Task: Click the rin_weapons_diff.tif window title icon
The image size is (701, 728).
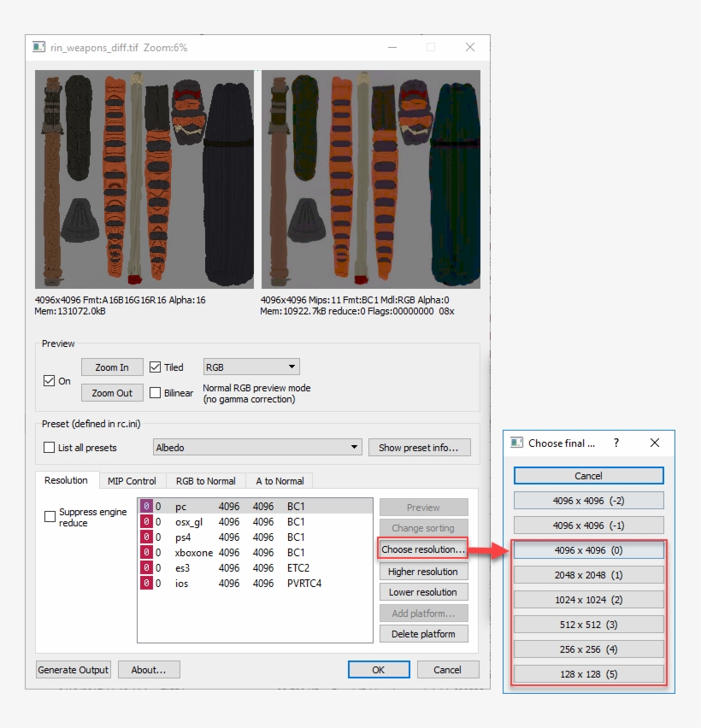Action: 38,47
